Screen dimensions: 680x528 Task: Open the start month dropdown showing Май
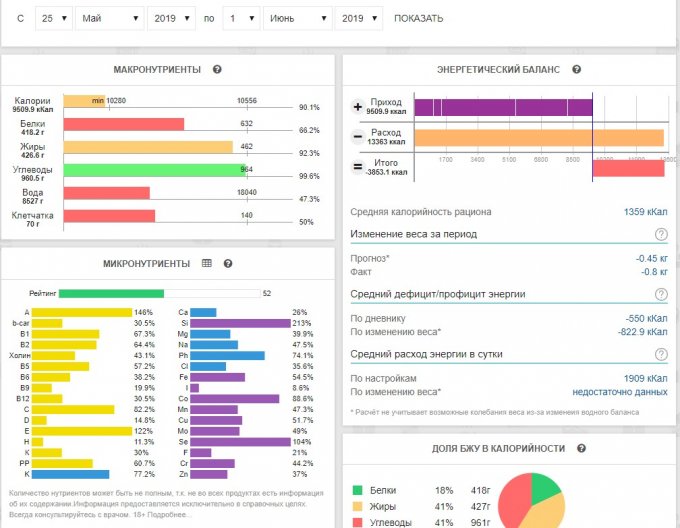click(x=109, y=18)
